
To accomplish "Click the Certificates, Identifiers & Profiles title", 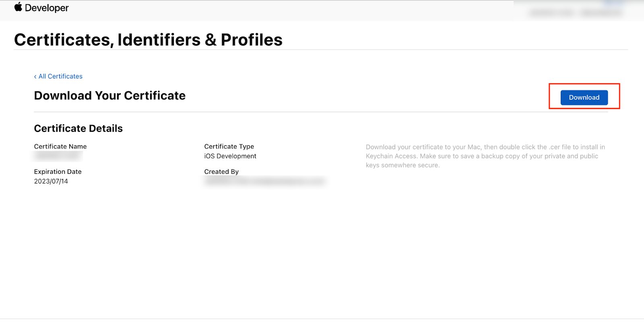I will 148,40.
